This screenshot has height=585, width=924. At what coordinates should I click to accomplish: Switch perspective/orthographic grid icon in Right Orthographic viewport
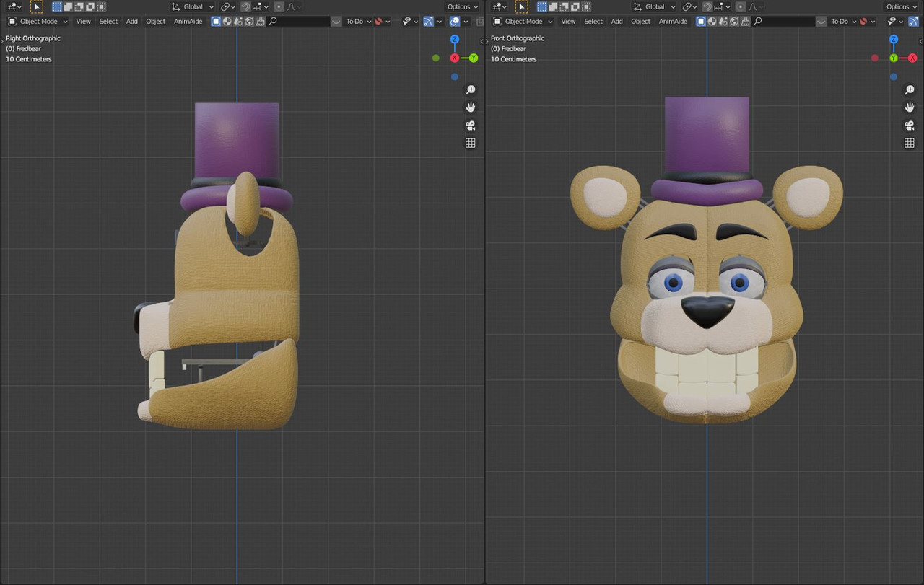pyautogui.click(x=471, y=143)
